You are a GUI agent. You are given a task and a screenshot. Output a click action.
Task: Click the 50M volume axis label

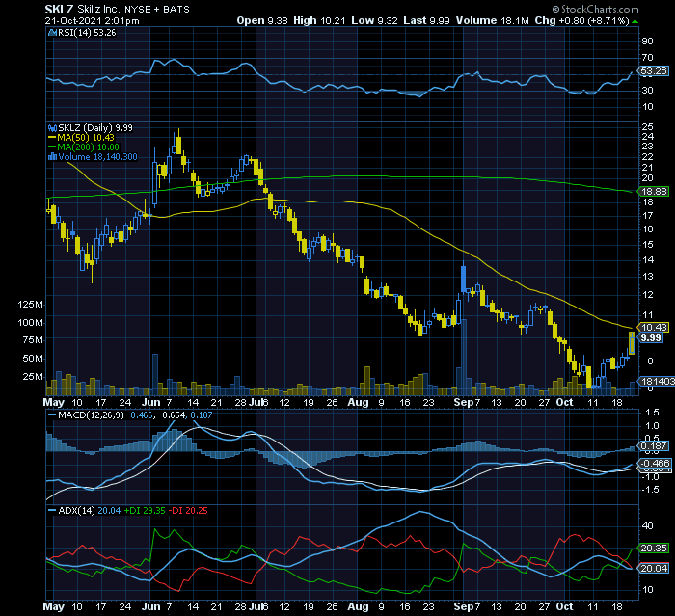pyautogui.click(x=33, y=359)
